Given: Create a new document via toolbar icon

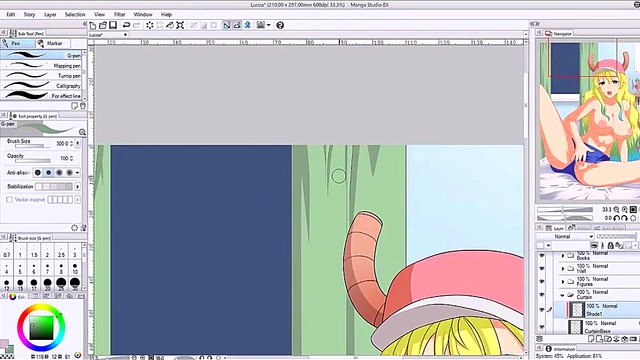Looking at the screenshot, I should click(x=93, y=25).
